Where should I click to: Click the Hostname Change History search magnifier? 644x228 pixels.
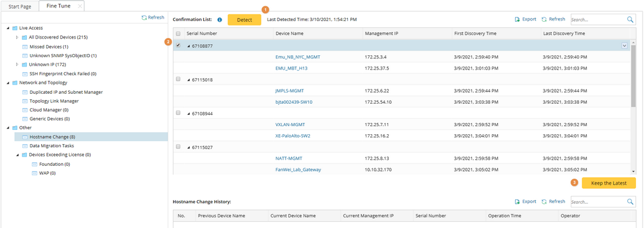630,202
